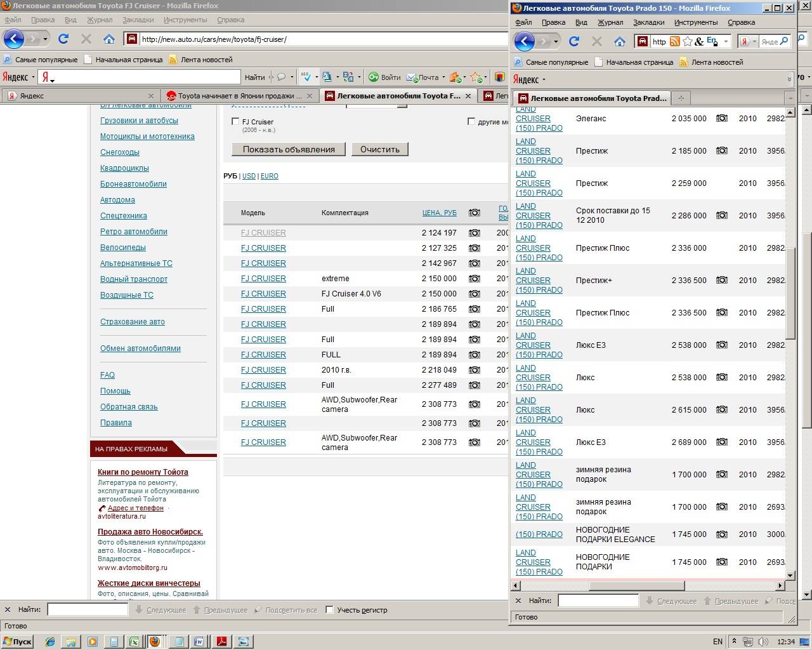Enable 'Учесть регистр' checkbox
The width and height of the screenshot is (812, 650).
(x=329, y=609)
